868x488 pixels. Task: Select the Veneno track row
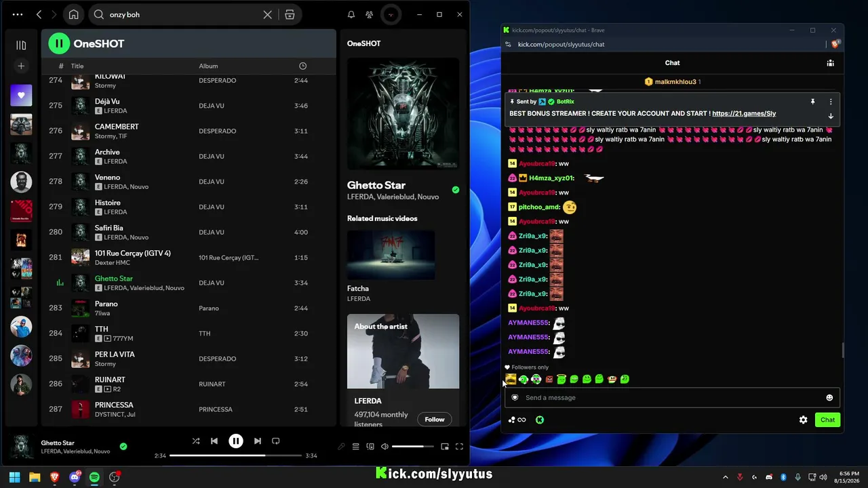[189, 182]
